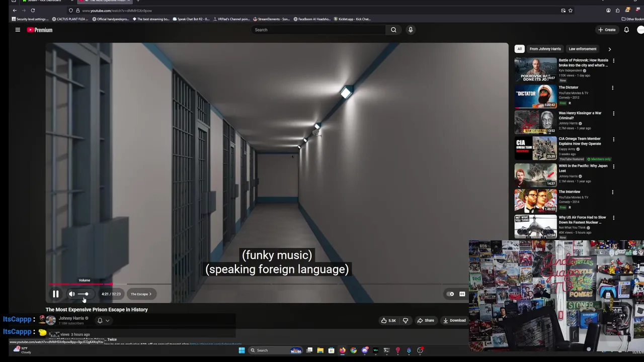The height and width of the screenshot is (362, 644).
Task: Start voice search with the microphone
Action: tap(411, 30)
